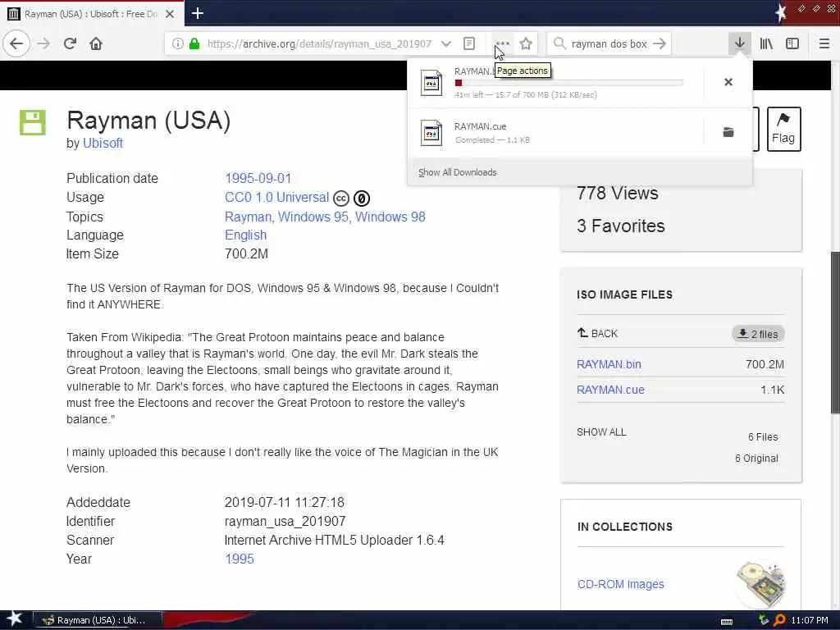Click the network tray icon
The height and width of the screenshot is (630, 840).
pyautogui.click(x=764, y=620)
